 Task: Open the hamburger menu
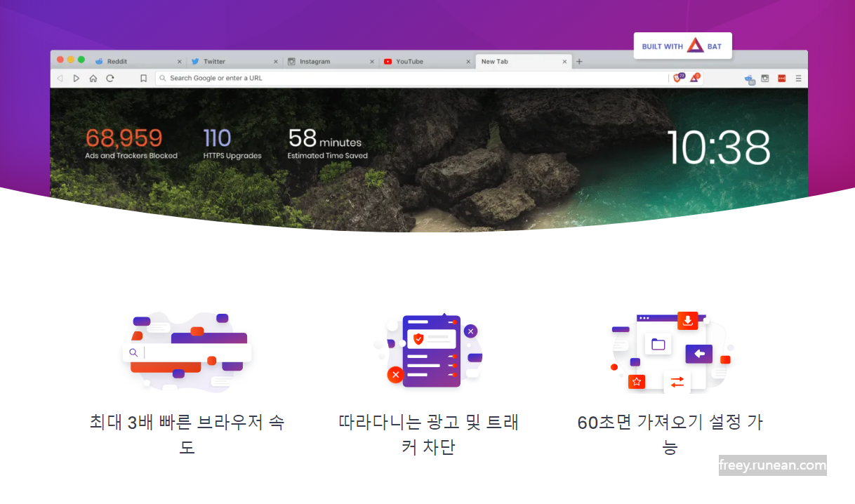[x=798, y=78]
